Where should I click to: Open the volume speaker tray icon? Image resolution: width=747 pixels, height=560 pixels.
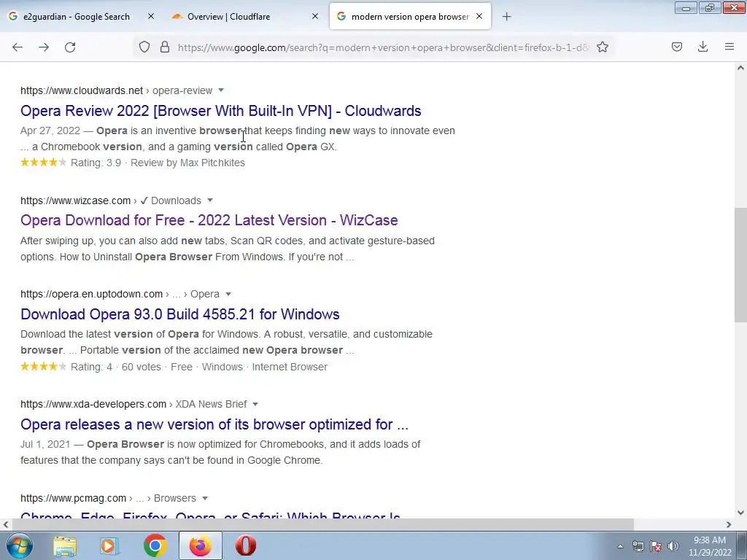pyautogui.click(x=673, y=546)
